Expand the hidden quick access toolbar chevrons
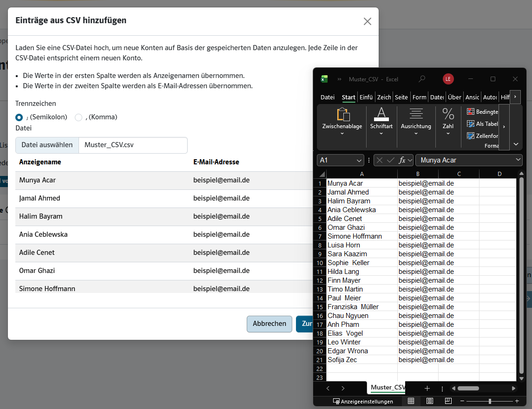This screenshot has width=532, height=409. coord(339,79)
